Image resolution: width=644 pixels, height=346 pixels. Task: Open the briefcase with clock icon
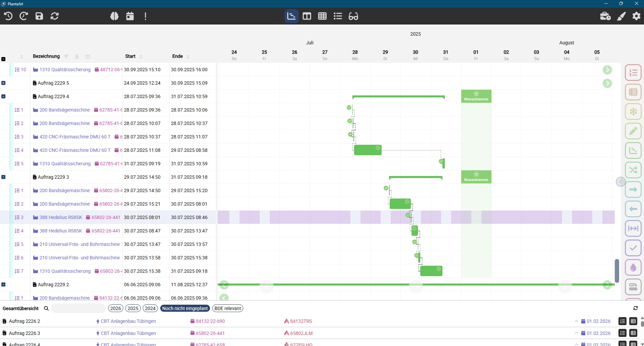coord(605,16)
